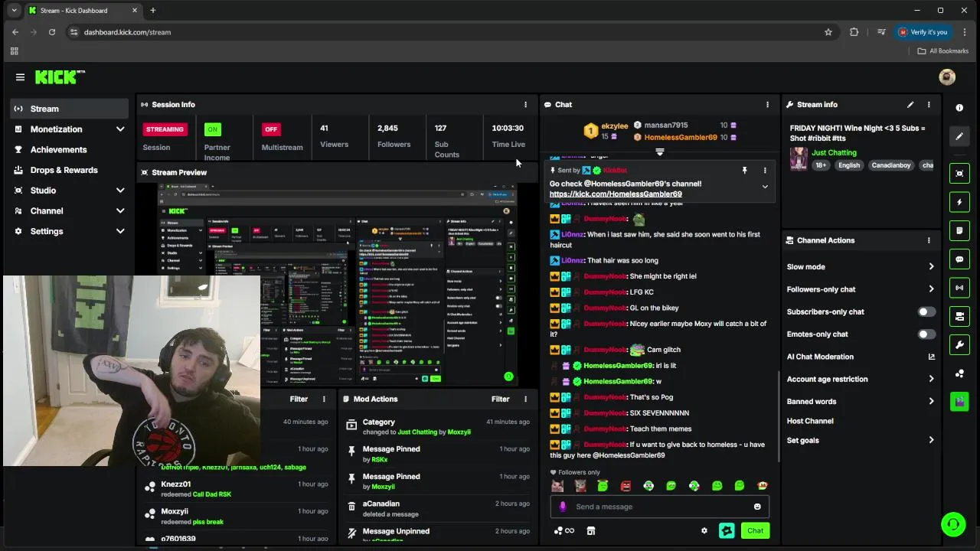The image size is (980, 551).
Task: Open Followers-only chat options chevron
Action: (931, 289)
